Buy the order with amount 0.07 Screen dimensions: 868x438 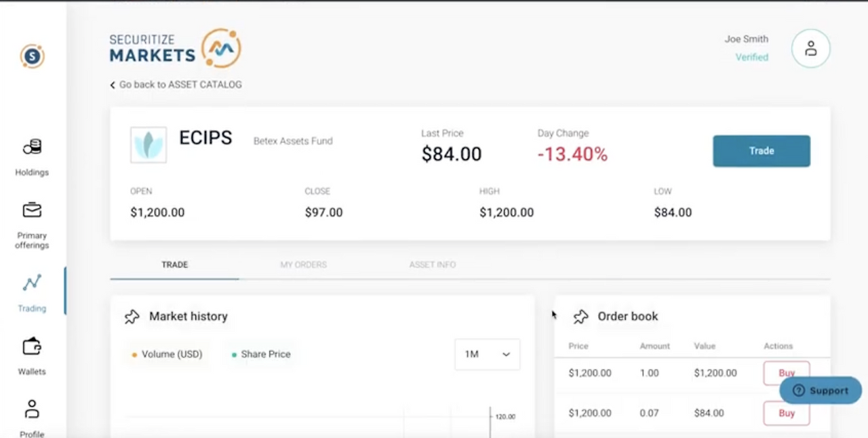787,413
